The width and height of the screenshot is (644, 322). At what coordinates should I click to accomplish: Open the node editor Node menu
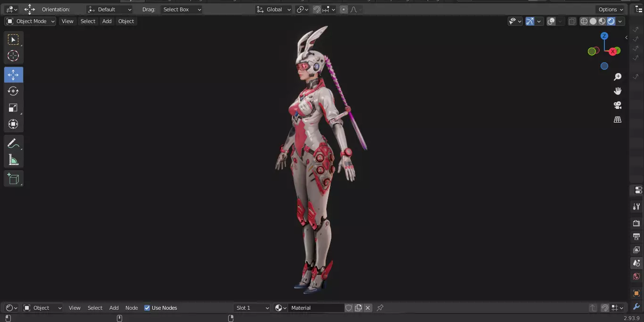tap(132, 308)
